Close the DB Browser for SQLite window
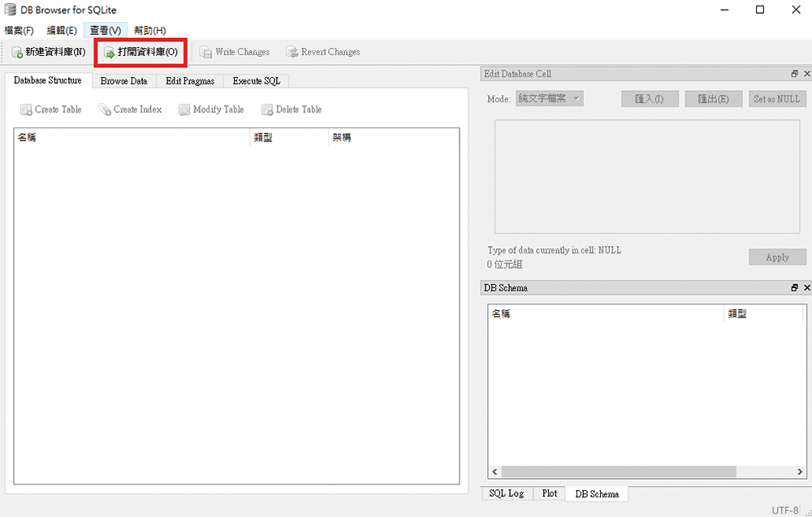Viewport: 812px width, 517px height. pyautogui.click(x=796, y=10)
